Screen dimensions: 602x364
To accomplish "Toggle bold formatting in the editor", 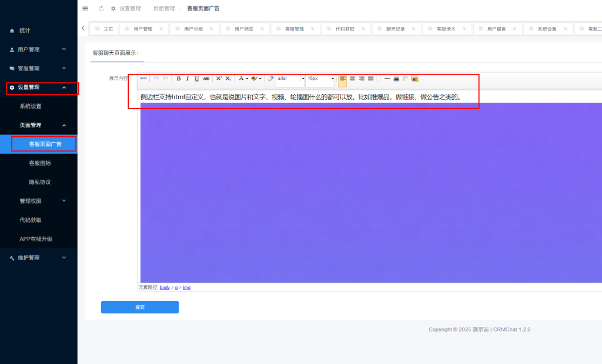I will [x=178, y=78].
